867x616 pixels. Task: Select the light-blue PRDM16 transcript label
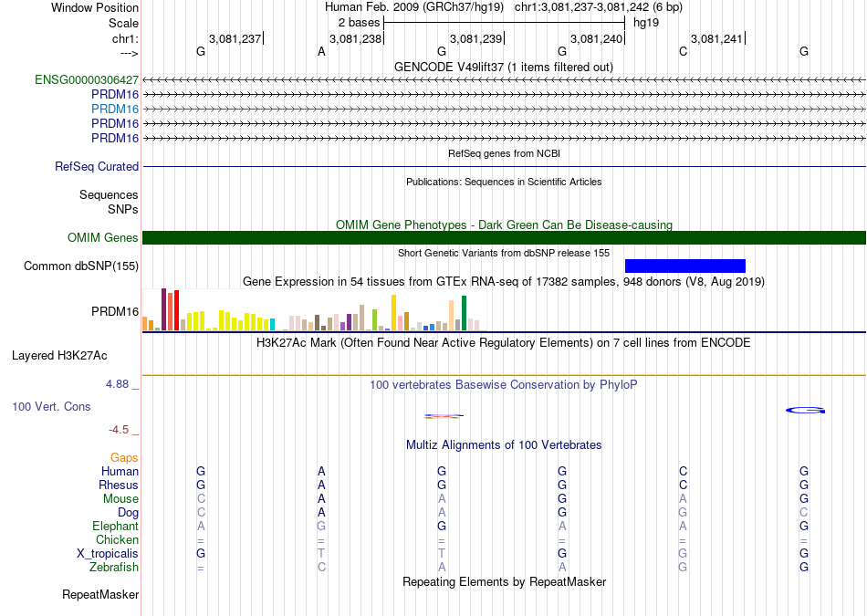click(115, 109)
